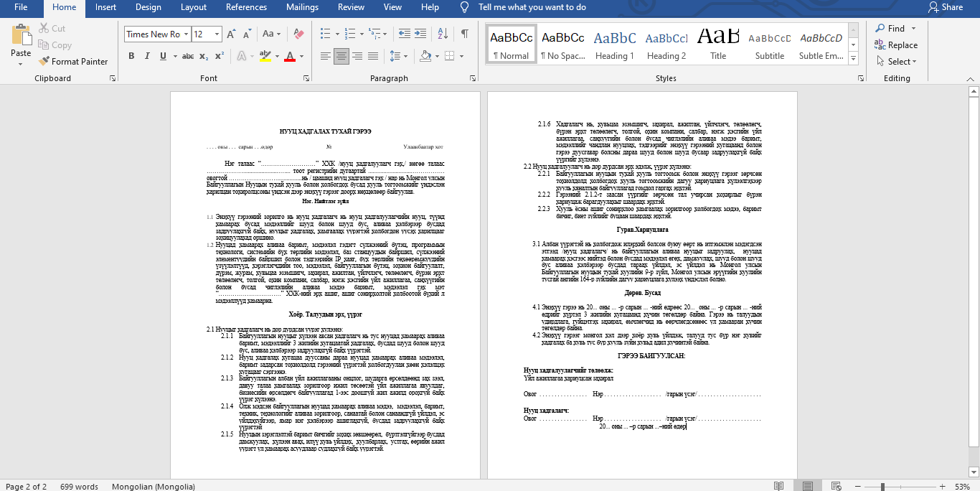Toggle Italic formatting
The height and width of the screenshot is (491, 980).
[149, 56]
